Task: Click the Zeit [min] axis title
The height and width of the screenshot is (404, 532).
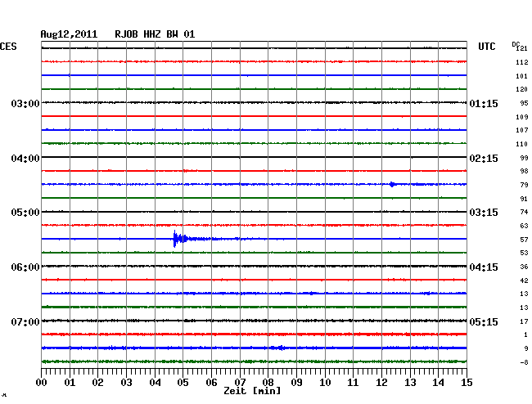Action: (x=252, y=391)
